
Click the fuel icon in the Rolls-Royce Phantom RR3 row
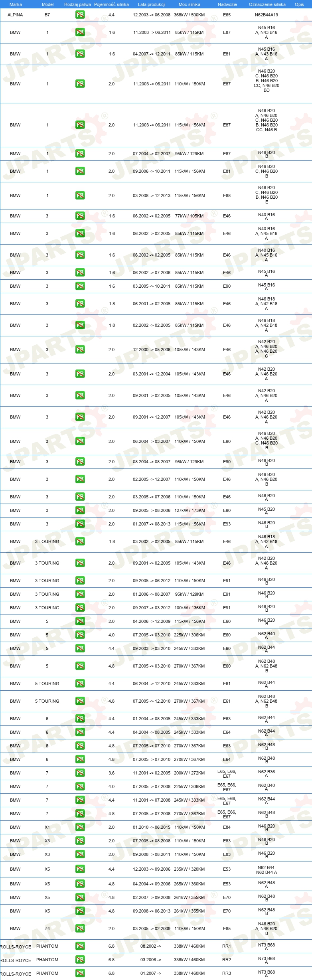80,973
